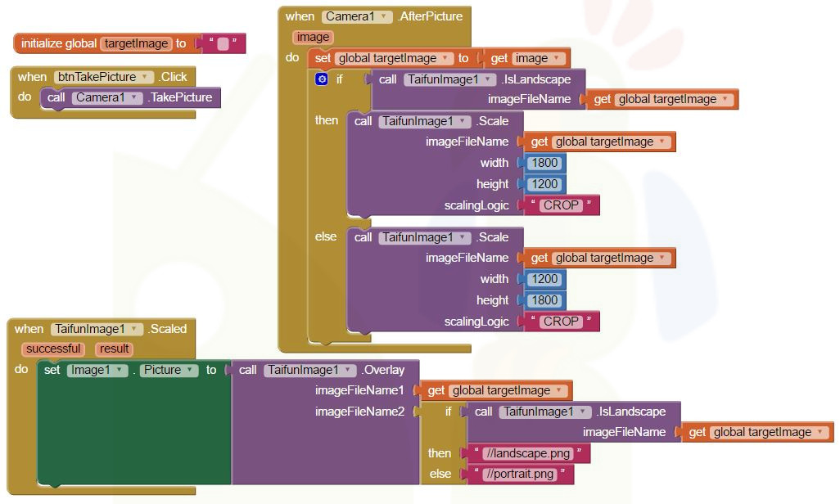This screenshot has width=840, height=504.
Task: Open TaifunImage1 dropdown in the Overlay call
Action: [350, 370]
